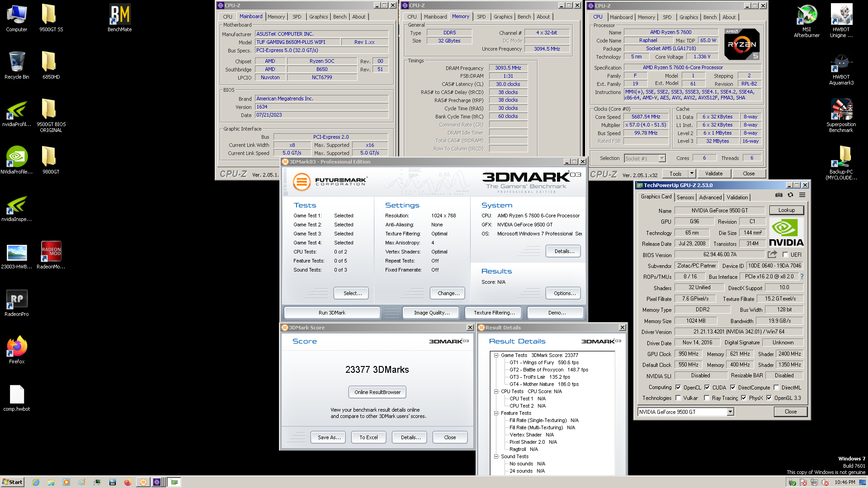This screenshot has width=868, height=488.
Task: Open the 6850HD folder on the desktop
Action: (51, 65)
